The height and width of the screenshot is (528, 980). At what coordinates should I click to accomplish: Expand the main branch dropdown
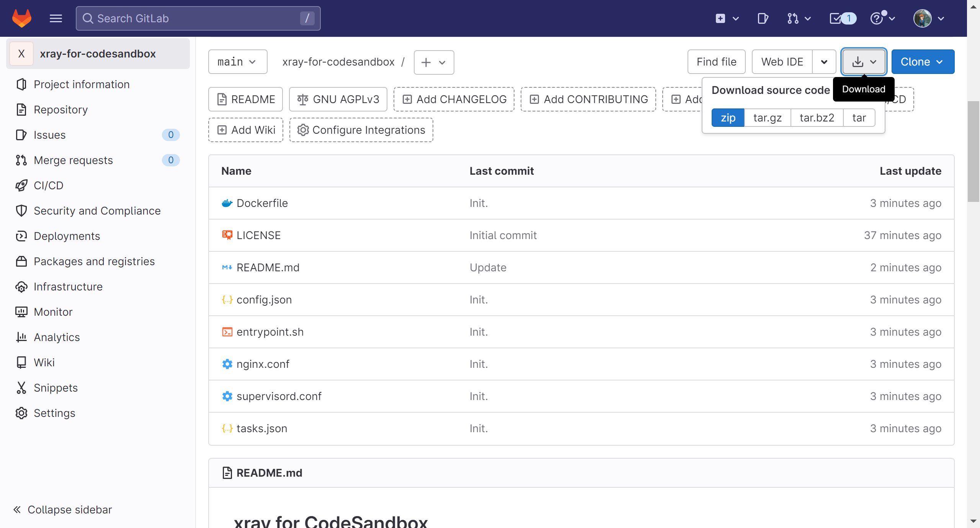point(237,62)
